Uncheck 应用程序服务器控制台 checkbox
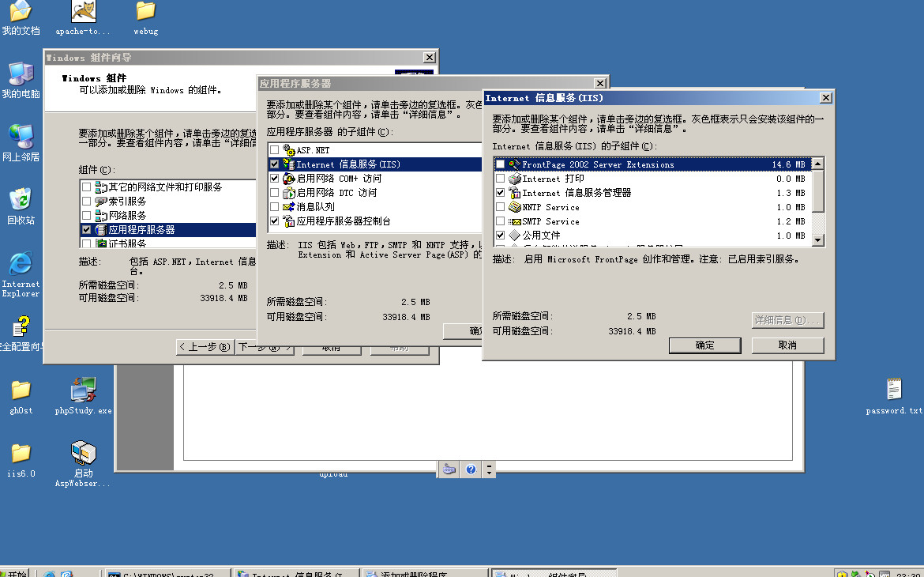 point(275,221)
